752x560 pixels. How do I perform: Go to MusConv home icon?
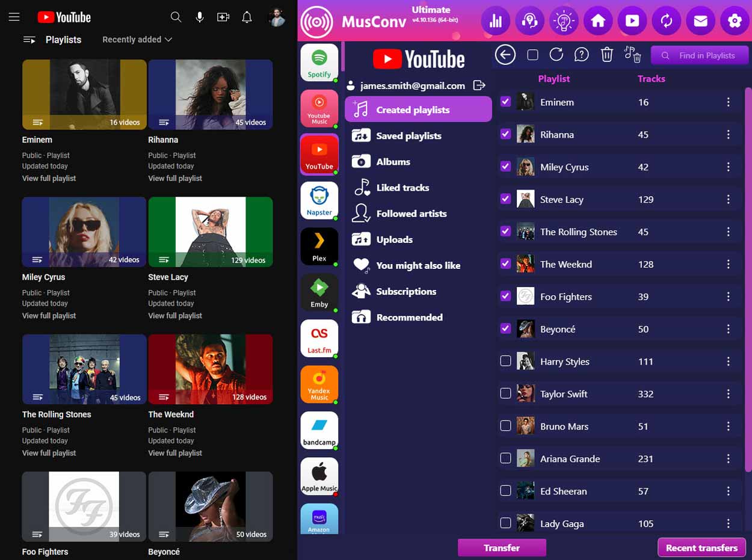(x=598, y=22)
